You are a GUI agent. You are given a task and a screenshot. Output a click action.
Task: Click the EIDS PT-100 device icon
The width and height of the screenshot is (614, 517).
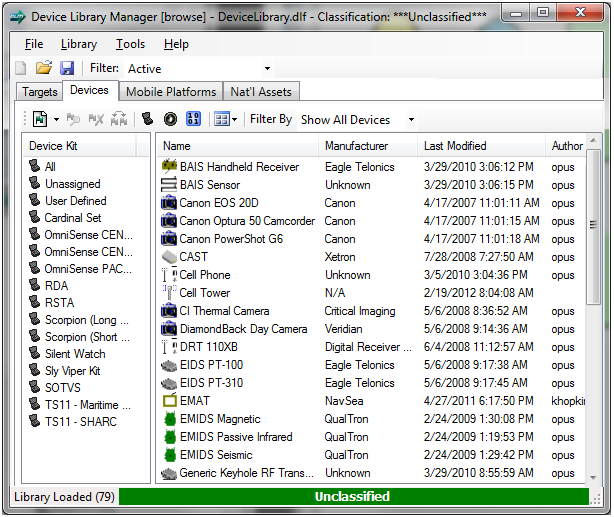(169, 365)
